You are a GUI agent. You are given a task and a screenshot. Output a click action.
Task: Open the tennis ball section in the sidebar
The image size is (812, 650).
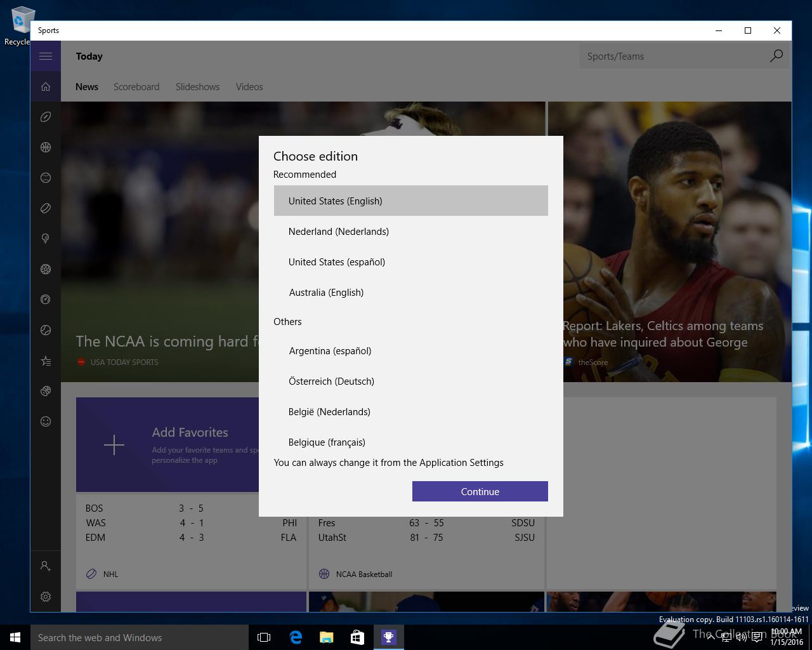pyautogui.click(x=46, y=330)
